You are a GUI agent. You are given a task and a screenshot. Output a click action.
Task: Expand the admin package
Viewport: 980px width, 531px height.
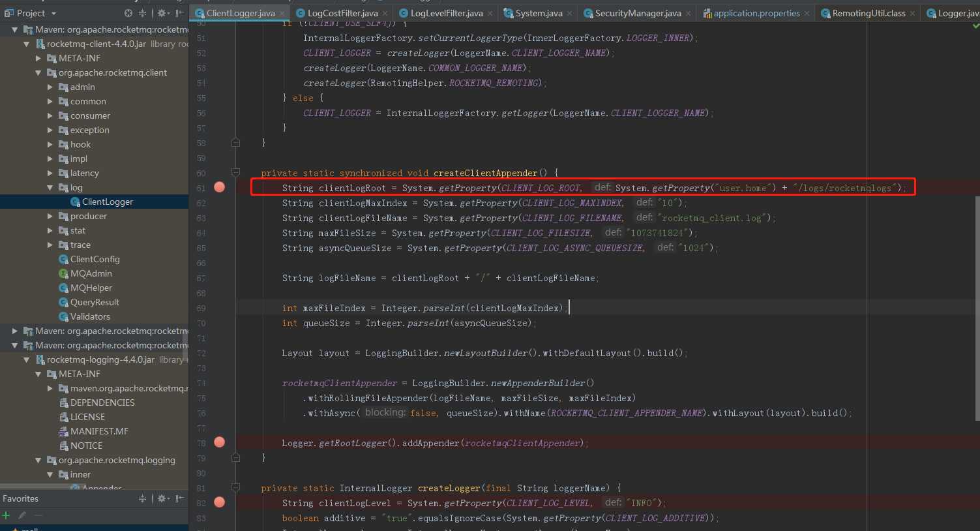point(50,87)
